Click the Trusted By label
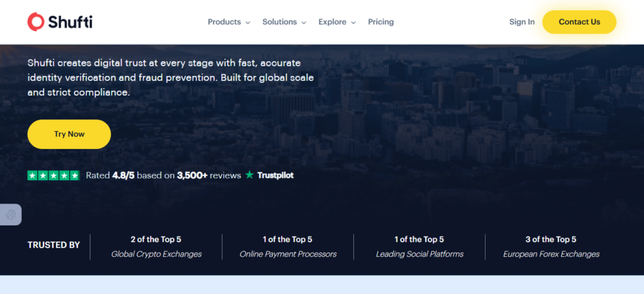The width and height of the screenshot is (644, 294). [x=53, y=245]
